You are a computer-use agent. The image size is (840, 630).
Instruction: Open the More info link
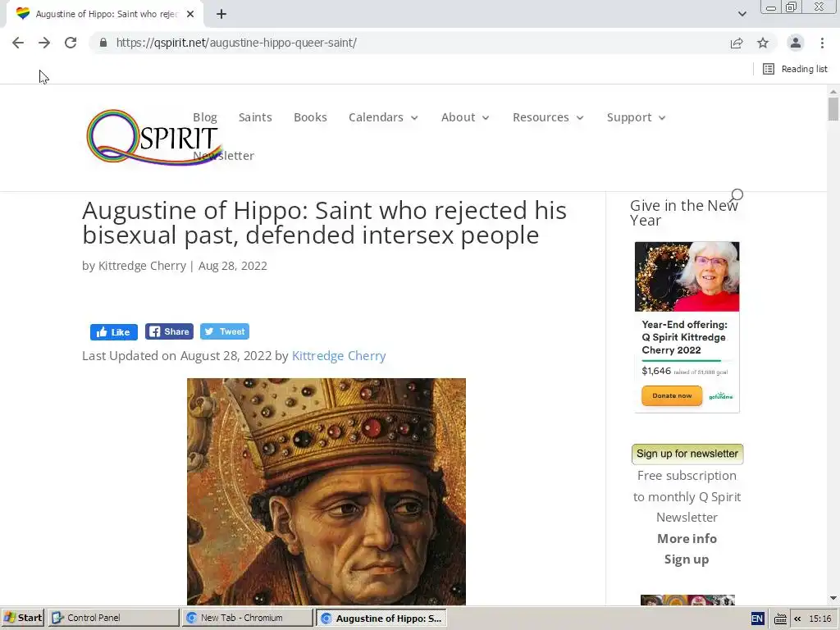click(x=687, y=538)
